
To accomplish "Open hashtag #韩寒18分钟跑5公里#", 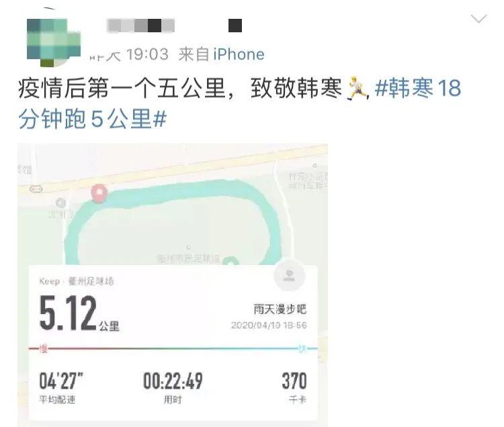I will (x=240, y=103).
